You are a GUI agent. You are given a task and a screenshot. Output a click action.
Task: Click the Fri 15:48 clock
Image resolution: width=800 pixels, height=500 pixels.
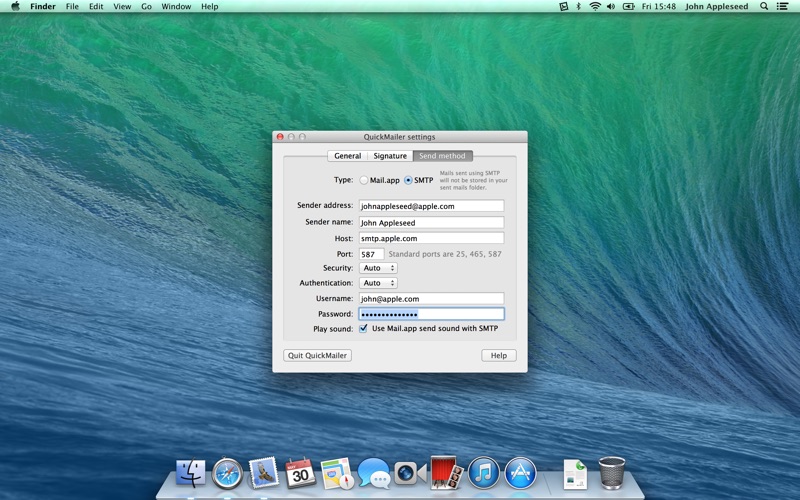click(659, 6)
